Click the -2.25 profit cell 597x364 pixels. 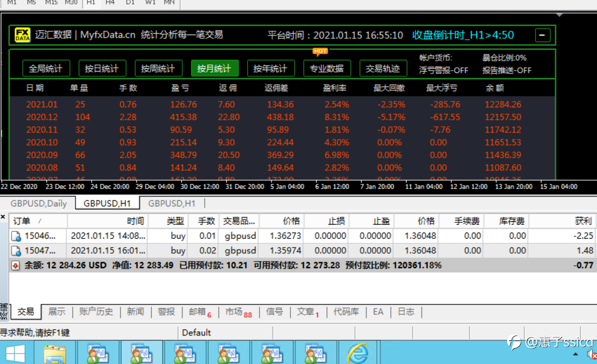pos(584,236)
